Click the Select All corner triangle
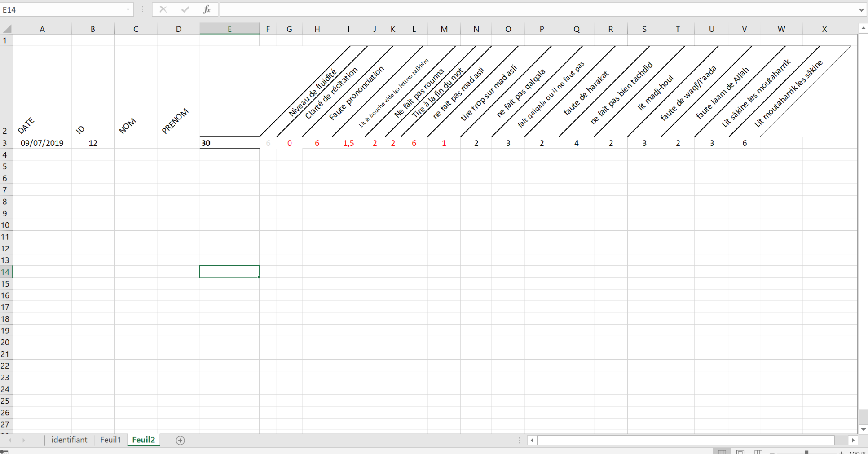Image resolution: width=868 pixels, height=454 pixels. pyautogui.click(x=7, y=29)
